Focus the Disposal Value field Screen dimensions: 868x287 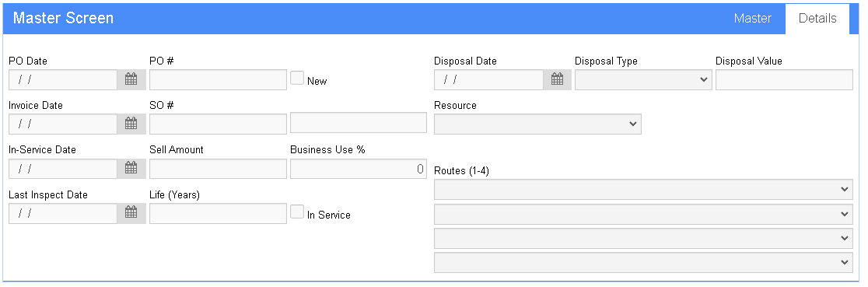[x=785, y=80]
